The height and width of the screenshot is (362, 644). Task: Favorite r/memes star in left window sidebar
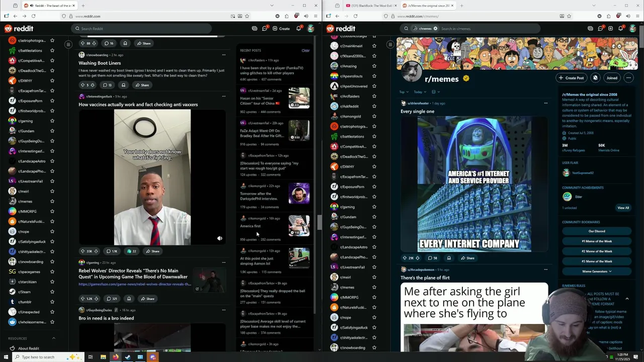(x=52, y=201)
